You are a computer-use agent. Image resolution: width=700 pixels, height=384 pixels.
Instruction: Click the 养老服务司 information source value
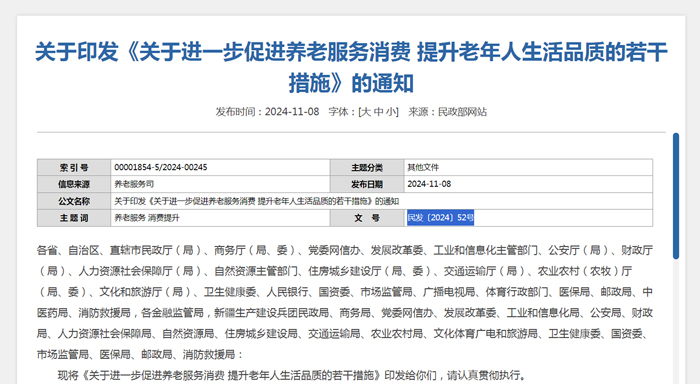134,184
